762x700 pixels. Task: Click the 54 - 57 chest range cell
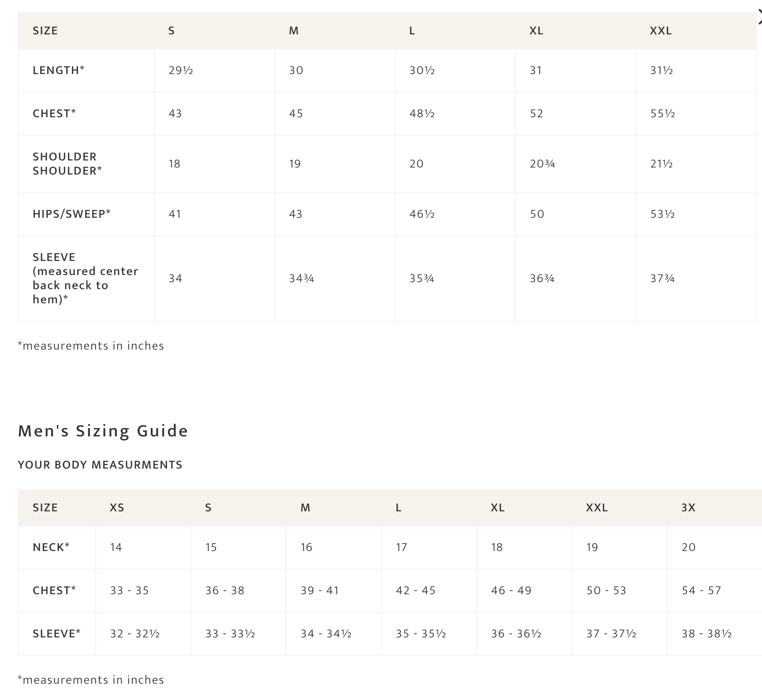(x=701, y=590)
